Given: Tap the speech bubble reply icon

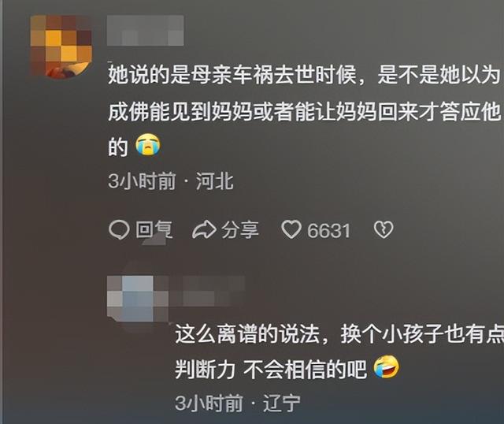Looking at the screenshot, I should click(x=119, y=230).
